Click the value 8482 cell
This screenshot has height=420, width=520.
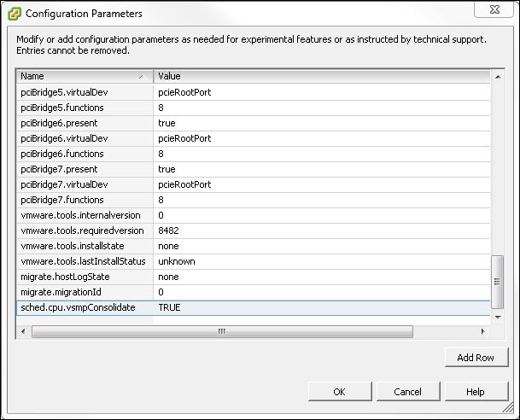[322, 230]
